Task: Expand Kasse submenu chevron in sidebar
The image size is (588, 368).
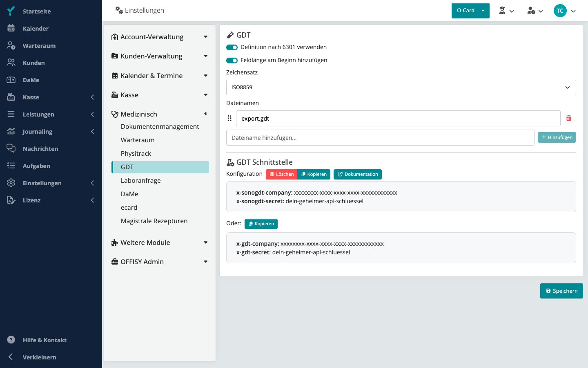Action: click(92, 97)
